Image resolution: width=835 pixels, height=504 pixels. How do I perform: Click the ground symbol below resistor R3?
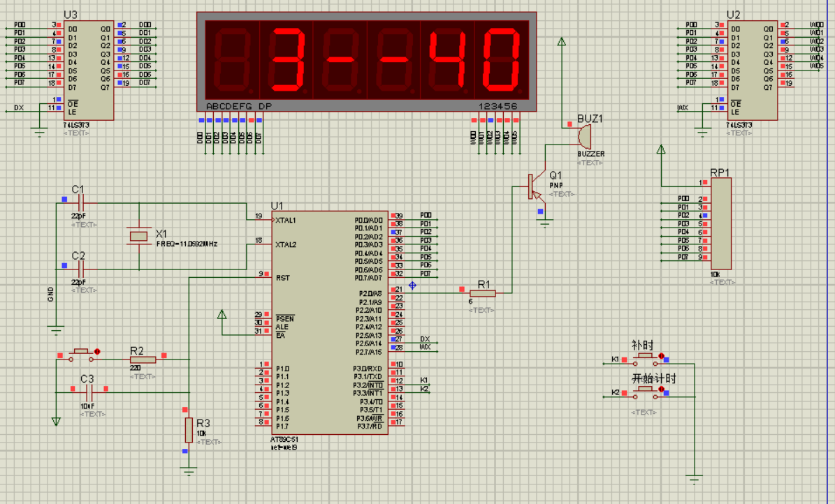click(x=189, y=471)
